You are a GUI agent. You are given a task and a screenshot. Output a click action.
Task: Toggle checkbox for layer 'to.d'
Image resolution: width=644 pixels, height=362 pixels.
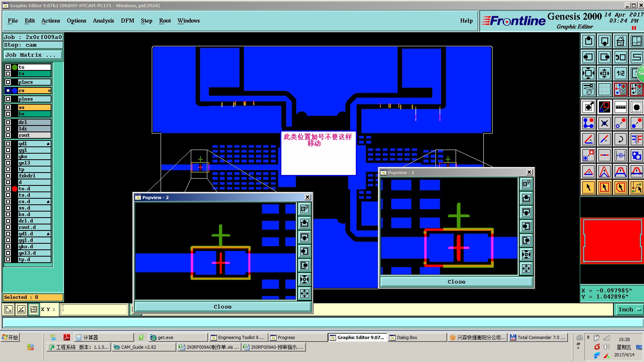click(8, 189)
